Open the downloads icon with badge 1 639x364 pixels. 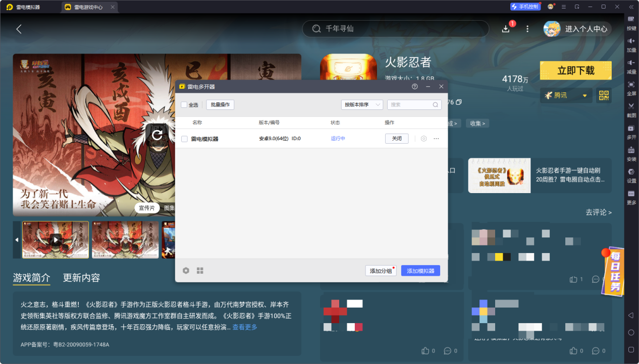507,28
